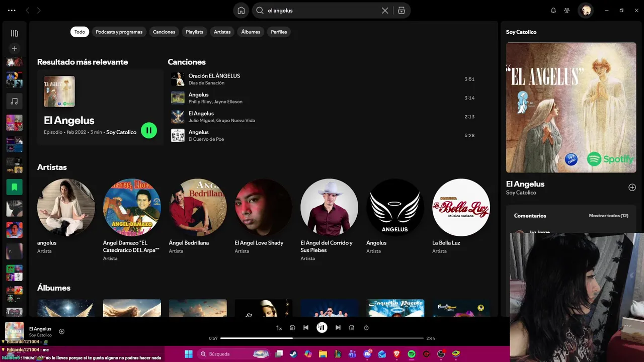644x362 pixels.
Task: Open artist La Bella Luz
Action: point(461,208)
